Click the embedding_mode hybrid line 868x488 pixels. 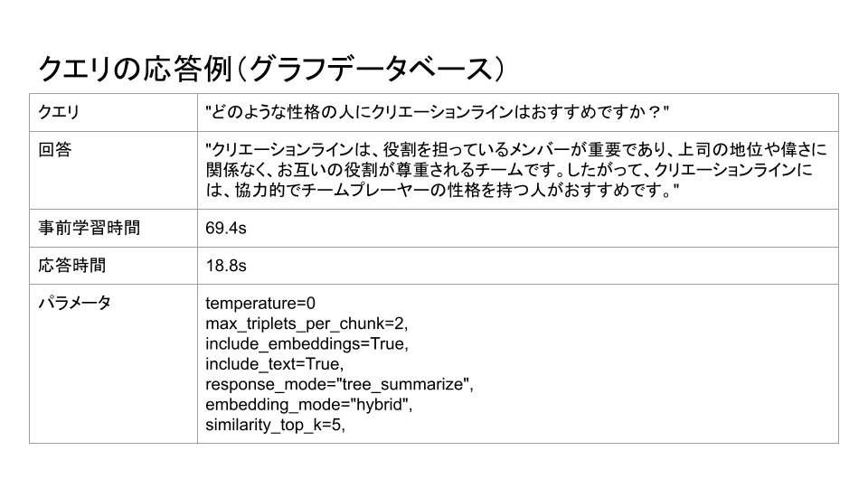(x=309, y=405)
